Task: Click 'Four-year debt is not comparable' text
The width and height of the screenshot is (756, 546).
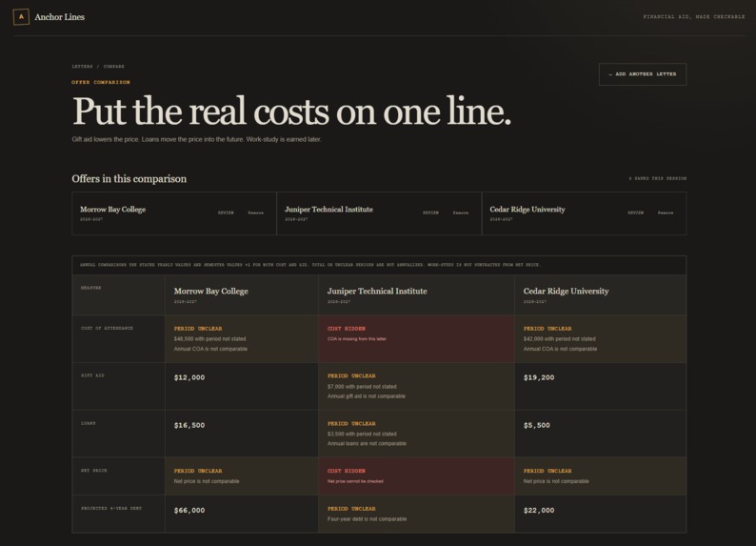Action: (367, 519)
